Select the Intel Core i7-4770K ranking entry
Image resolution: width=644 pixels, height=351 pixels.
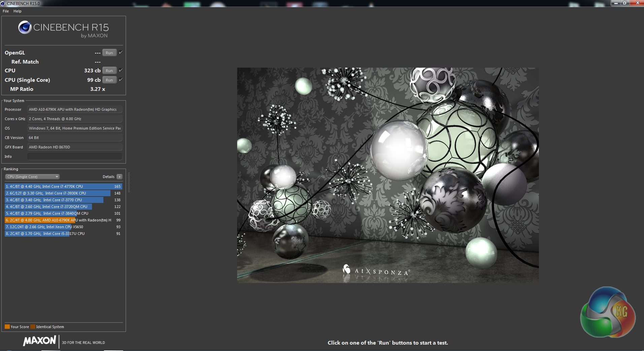tap(63, 186)
